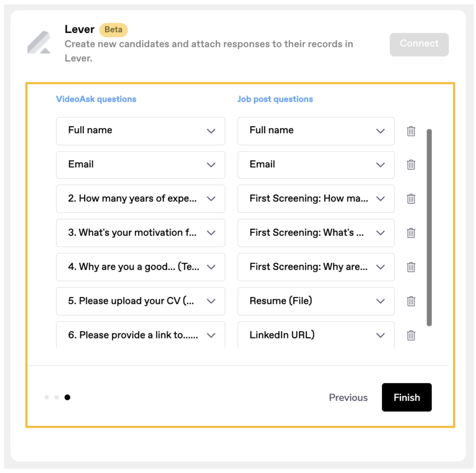Trash the motivation question mapping row
The width and height of the screenshot is (476, 473).
click(411, 233)
